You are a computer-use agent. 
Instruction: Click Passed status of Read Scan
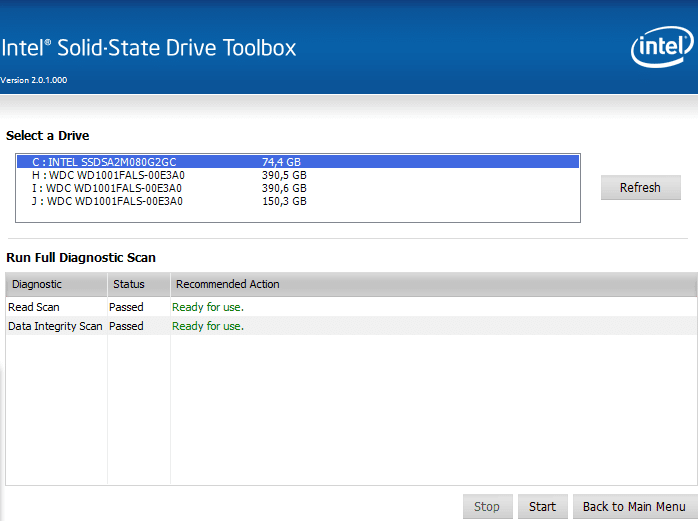[x=126, y=307]
